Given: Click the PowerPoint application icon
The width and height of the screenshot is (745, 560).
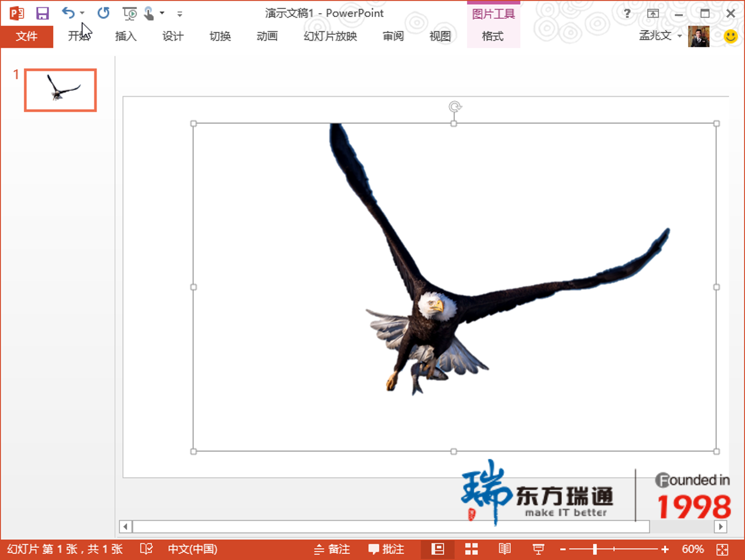Looking at the screenshot, I should [17, 13].
